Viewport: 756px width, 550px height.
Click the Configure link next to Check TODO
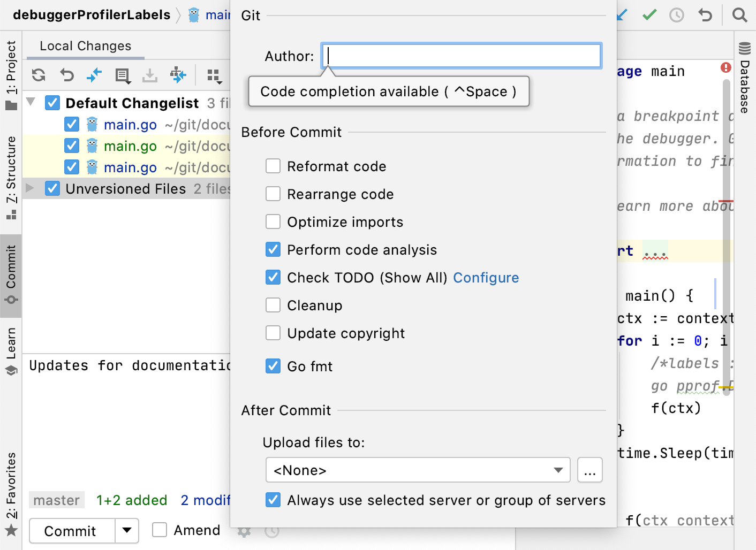486,278
